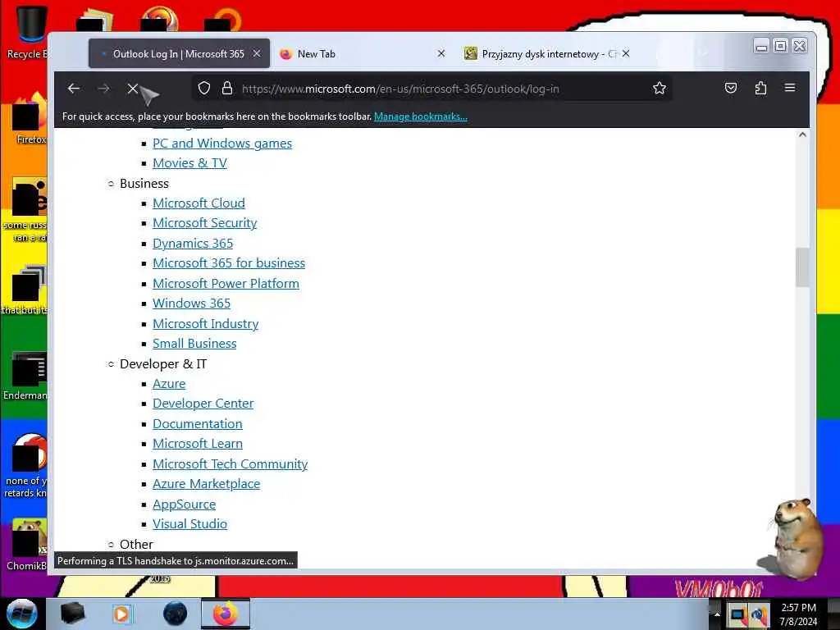Open the Small Business link
The height and width of the screenshot is (630, 840).
click(194, 344)
